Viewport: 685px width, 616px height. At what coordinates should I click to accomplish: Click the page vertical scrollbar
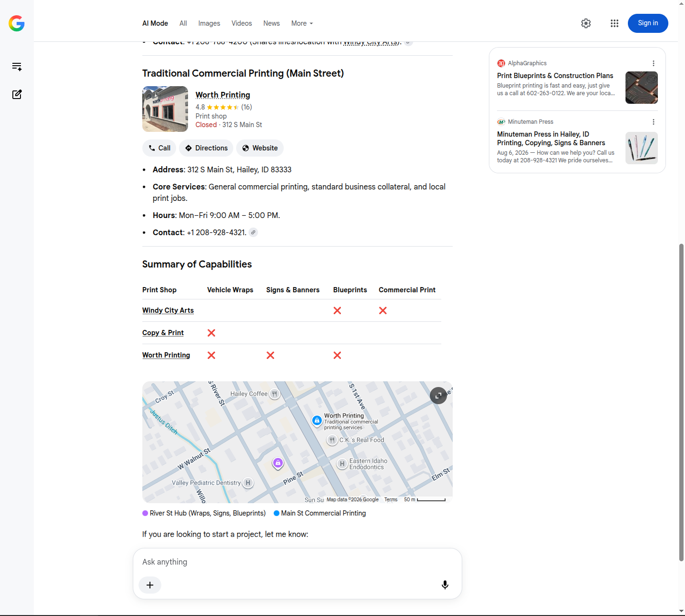pyautogui.click(x=681, y=402)
